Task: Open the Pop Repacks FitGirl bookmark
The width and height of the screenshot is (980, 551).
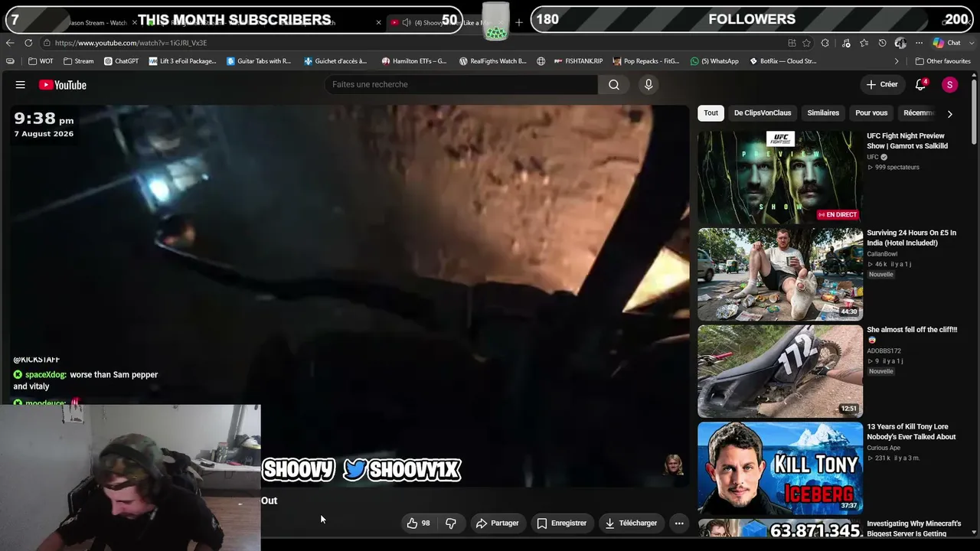Action: pos(646,61)
